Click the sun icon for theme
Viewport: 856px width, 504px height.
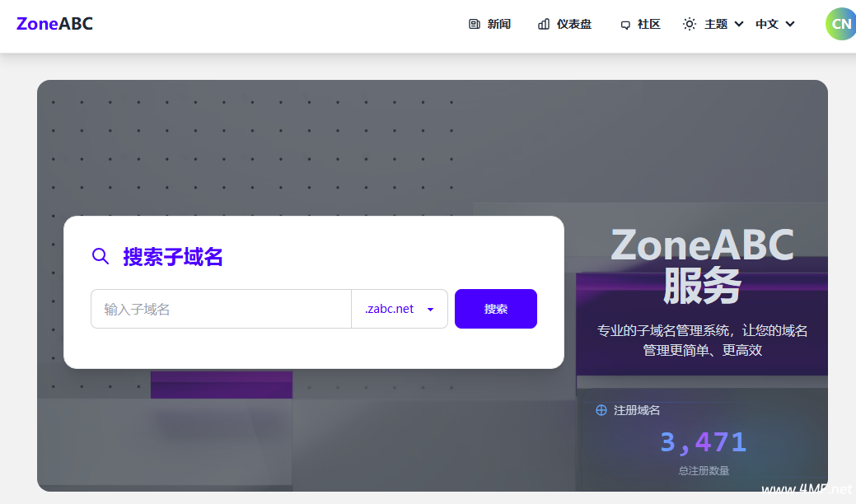690,25
